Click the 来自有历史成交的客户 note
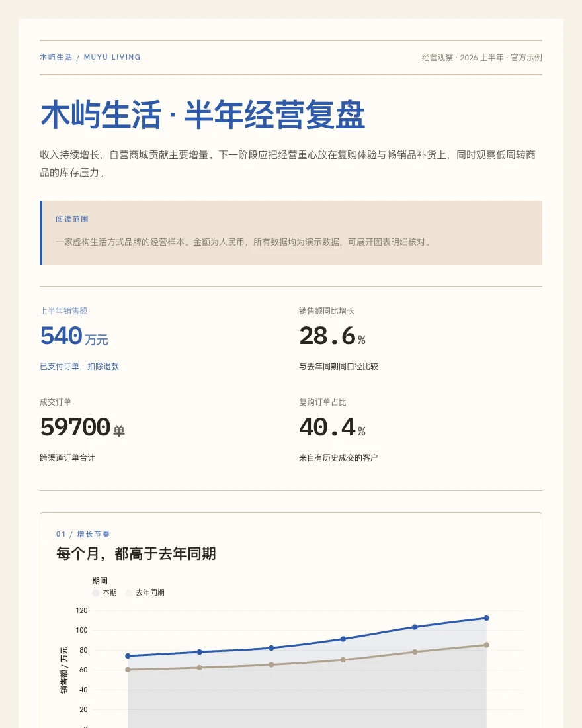The height and width of the screenshot is (728, 582). (339, 458)
